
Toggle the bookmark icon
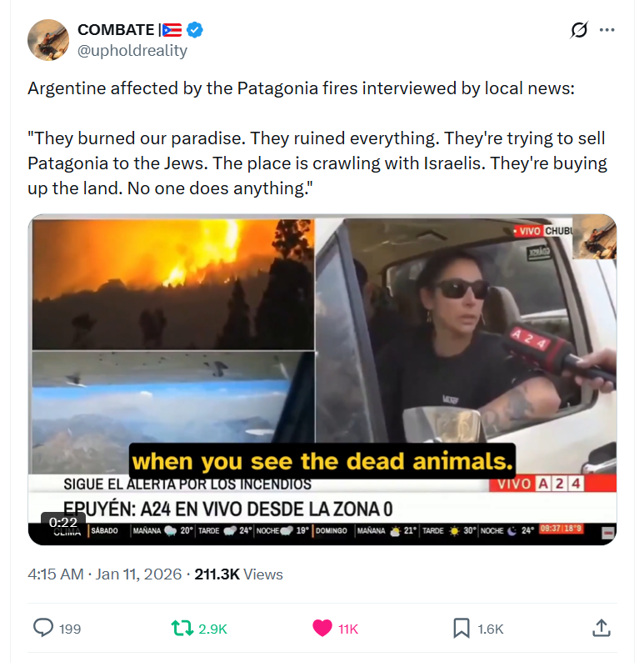[x=462, y=629]
